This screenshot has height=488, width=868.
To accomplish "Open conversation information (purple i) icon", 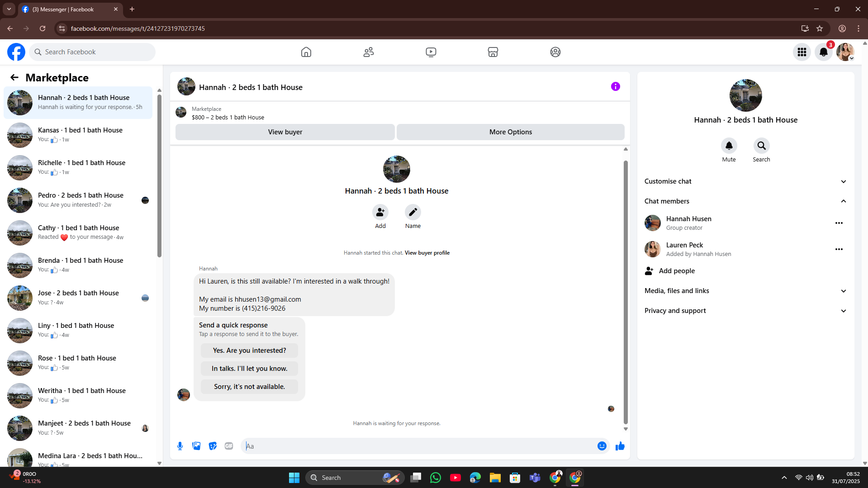I will coord(616,86).
